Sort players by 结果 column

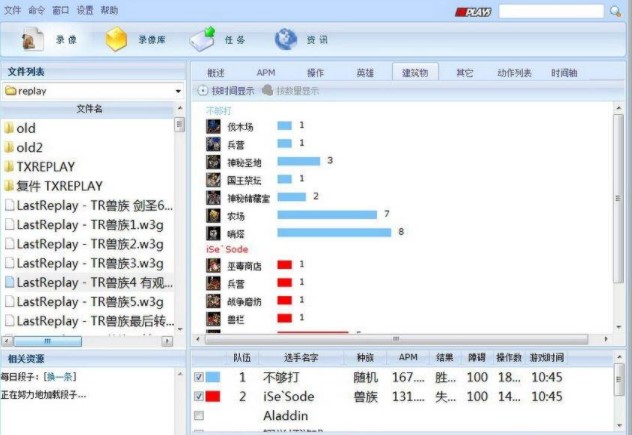(x=445, y=357)
